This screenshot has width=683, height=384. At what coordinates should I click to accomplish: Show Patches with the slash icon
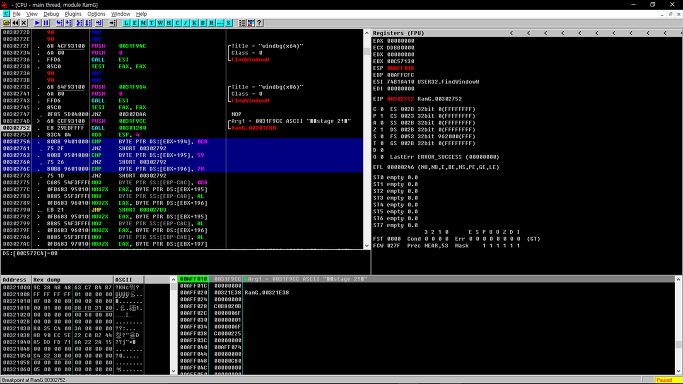(x=186, y=23)
